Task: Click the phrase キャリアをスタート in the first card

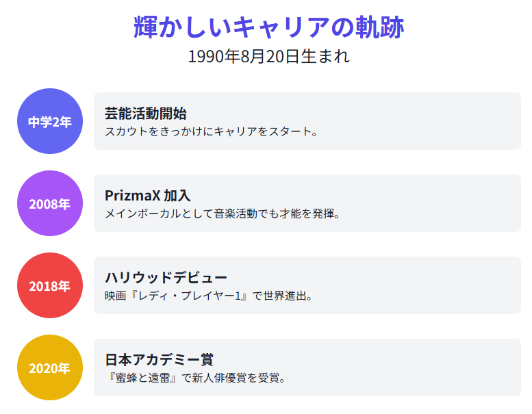Action: pyautogui.click(x=262, y=131)
